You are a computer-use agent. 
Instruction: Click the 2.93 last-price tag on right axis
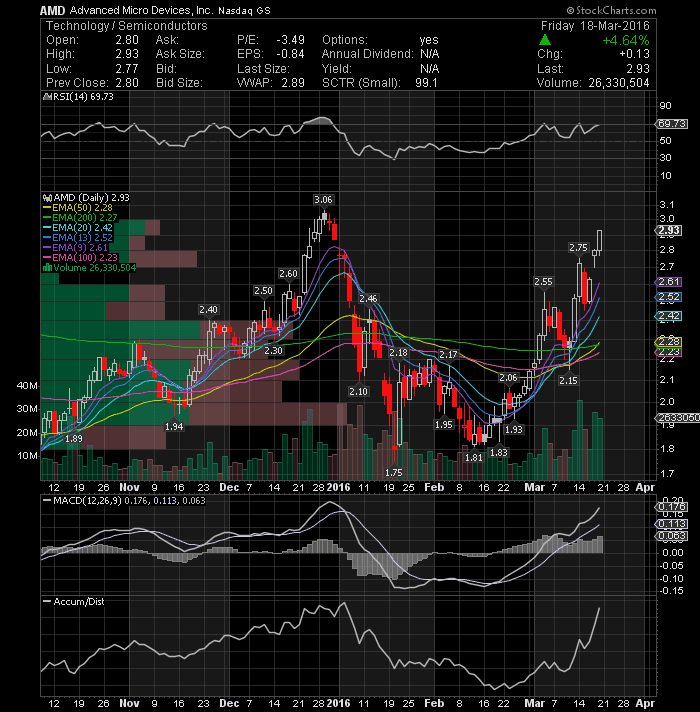(670, 231)
